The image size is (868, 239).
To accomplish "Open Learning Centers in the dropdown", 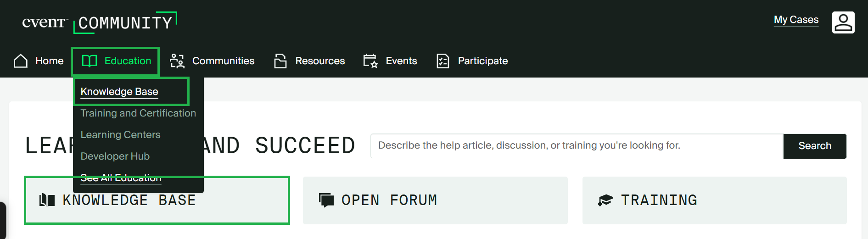I will point(120,135).
